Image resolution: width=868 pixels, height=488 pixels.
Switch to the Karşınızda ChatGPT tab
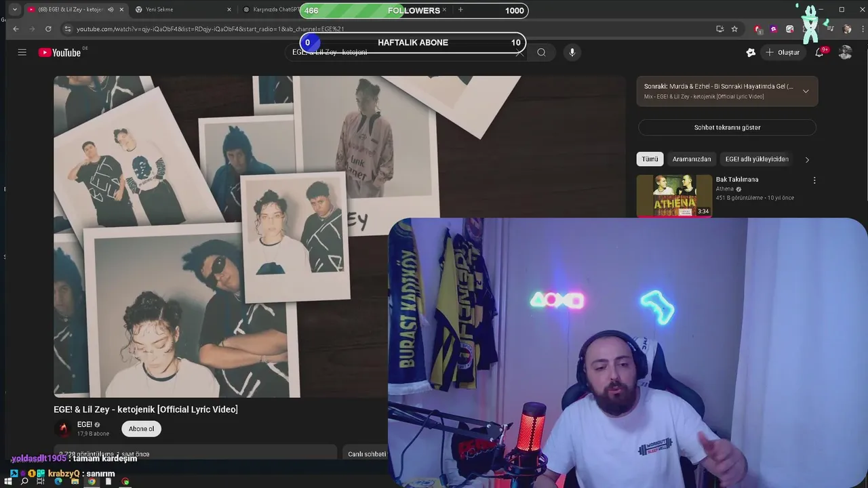271,9
